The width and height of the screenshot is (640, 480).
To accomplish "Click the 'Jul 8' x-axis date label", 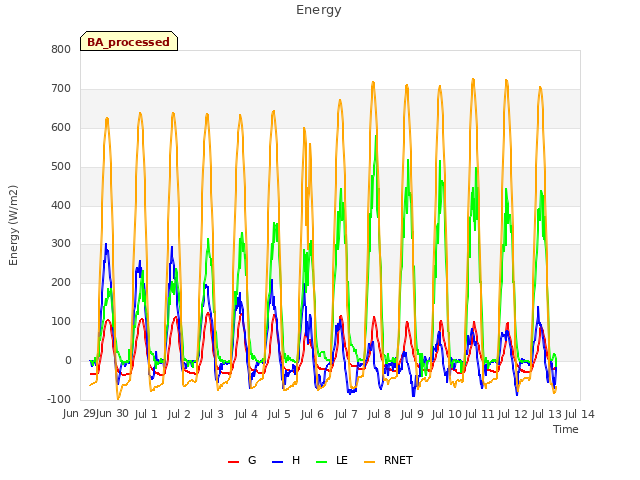I will click(x=379, y=414).
